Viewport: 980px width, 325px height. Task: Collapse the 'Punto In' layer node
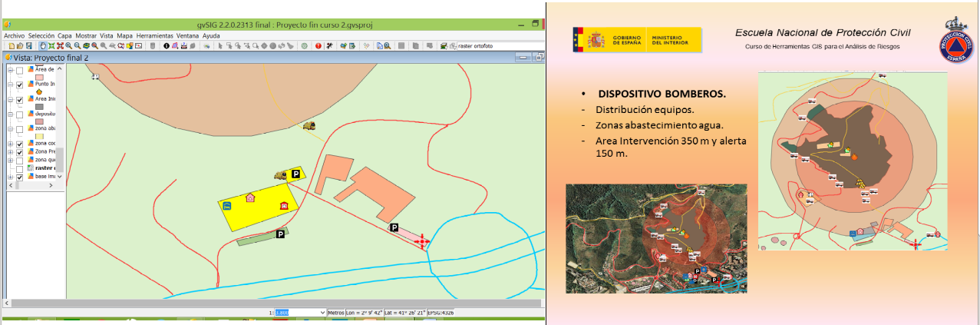coord(11,85)
